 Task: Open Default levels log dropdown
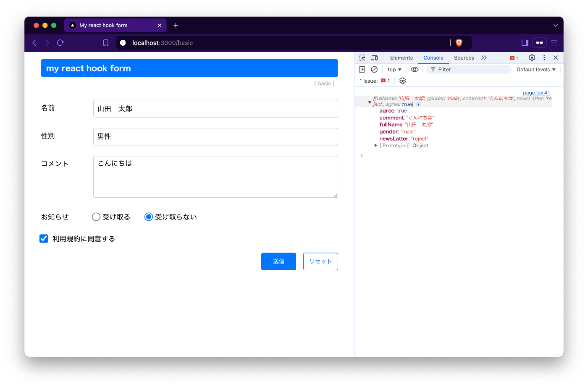click(x=536, y=70)
